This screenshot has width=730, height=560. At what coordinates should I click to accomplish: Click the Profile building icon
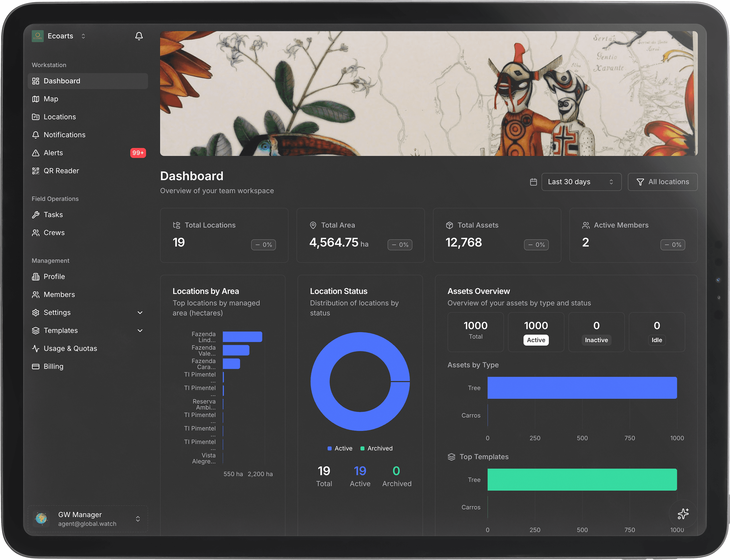(36, 277)
